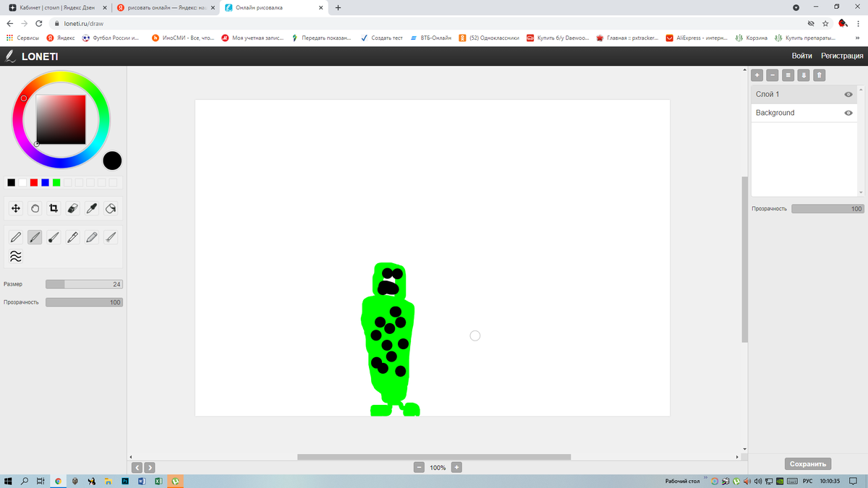Open a new browser tab
Viewport: 868px width, 488px height.
point(338,7)
